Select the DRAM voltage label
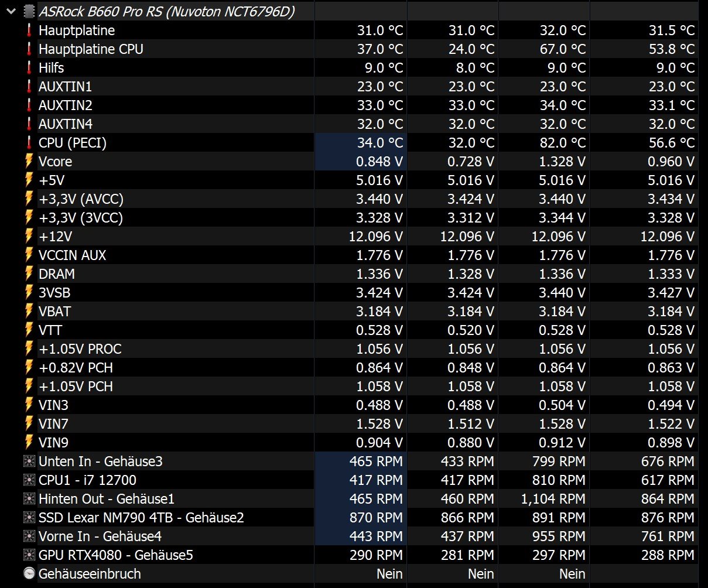This screenshot has width=708, height=588. click(x=57, y=274)
